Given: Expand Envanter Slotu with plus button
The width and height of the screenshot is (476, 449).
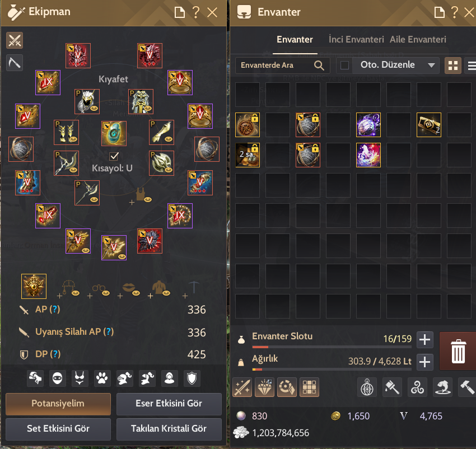Looking at the screenshot, I should [x=424, y=339].
